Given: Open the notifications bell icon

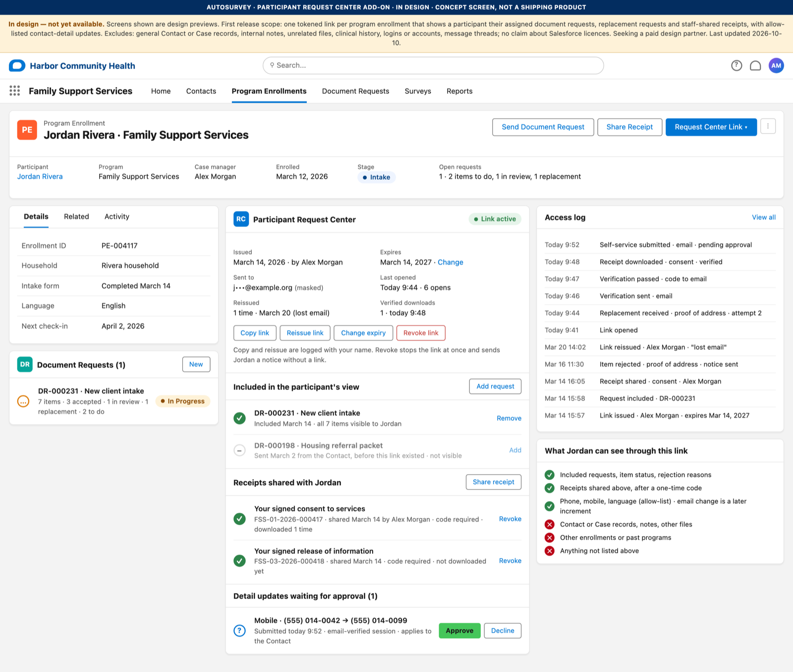Looking at the screenshot, I should [755, 65].
